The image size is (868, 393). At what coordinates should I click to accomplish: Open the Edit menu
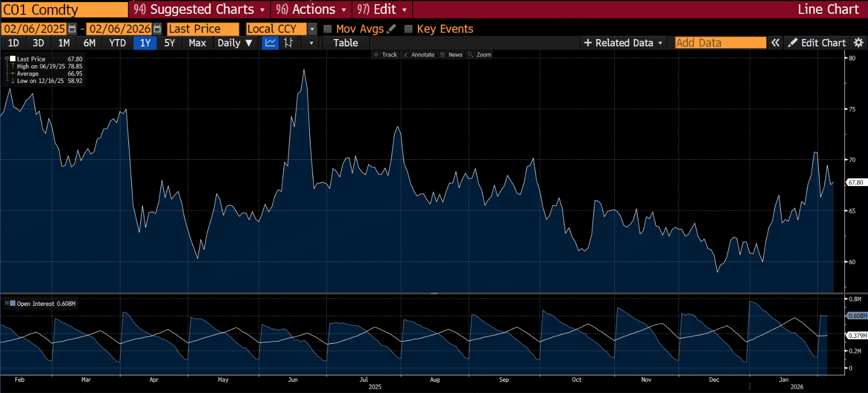click(x=382, y=10)
